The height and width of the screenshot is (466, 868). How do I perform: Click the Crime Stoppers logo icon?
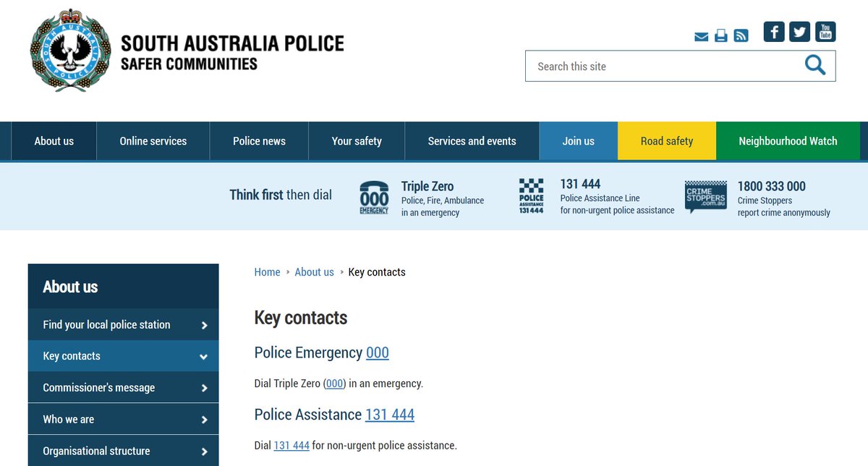point(705,197)
